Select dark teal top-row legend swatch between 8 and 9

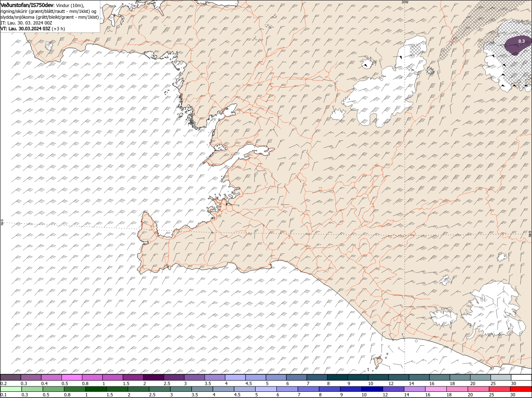point(337,377)
